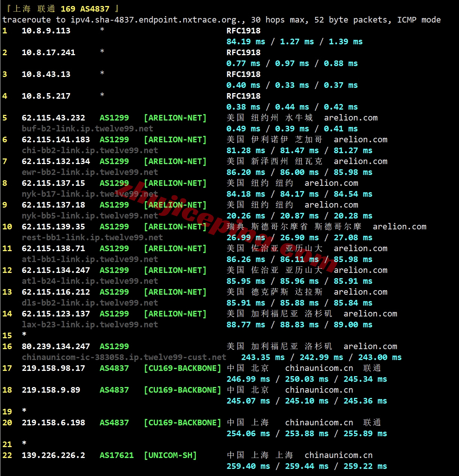Viewport: 459px width, 476px height.
Task: Click the [UNICOM-SH] network tag
Action: (170, 455)
